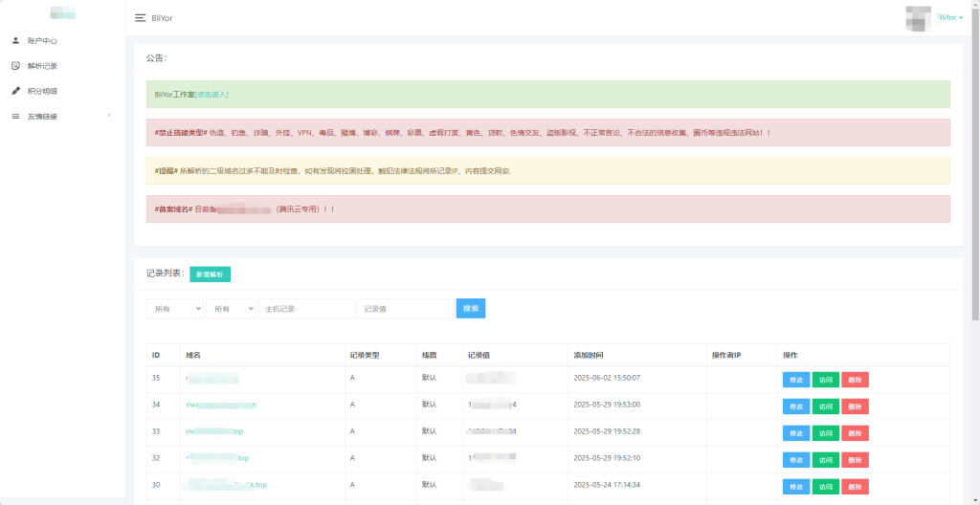This screenshot has width=980, height=505.
Task: Follow the 点击进入 link in announcement
Action: pyautogui.click(x=212, y=95)
